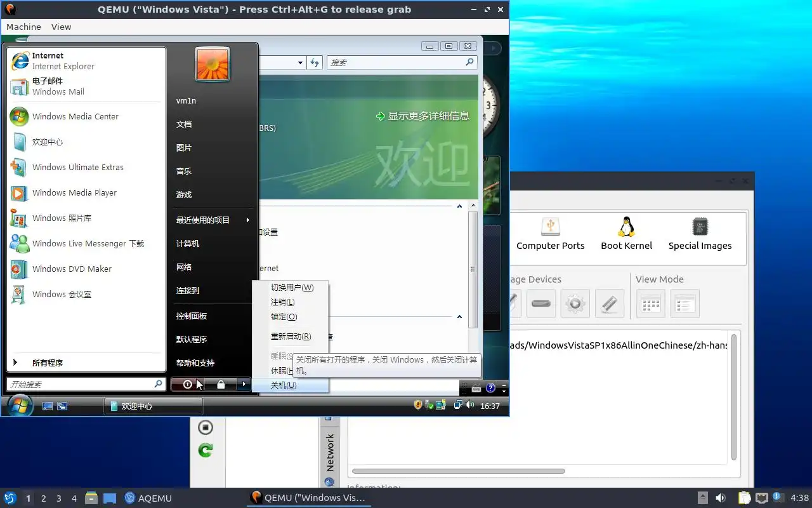Screen dimensions: 812x508
Task: Open the address bar dropdown in Welcome Center
Action: point(301,62)
